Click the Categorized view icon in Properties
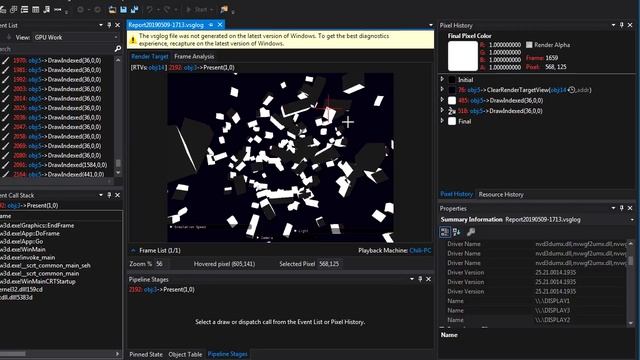 444,232
